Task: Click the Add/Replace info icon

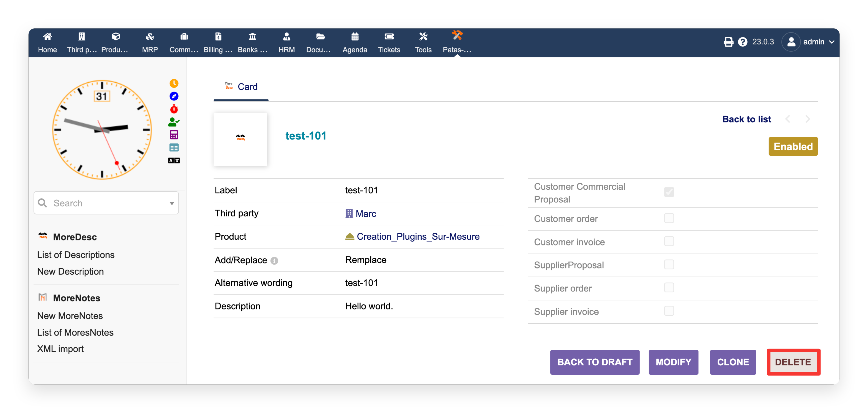Action: (274, 261)
